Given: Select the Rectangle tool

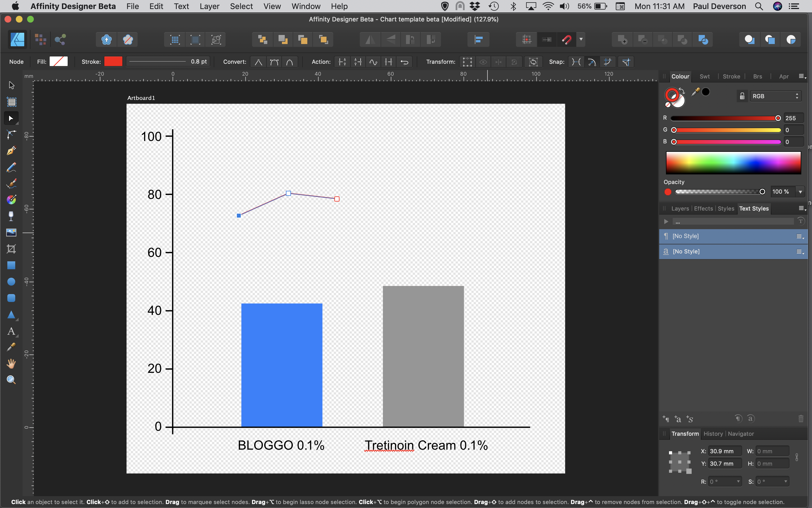Looking at the screenshot, I should click(x=11, y=265).
